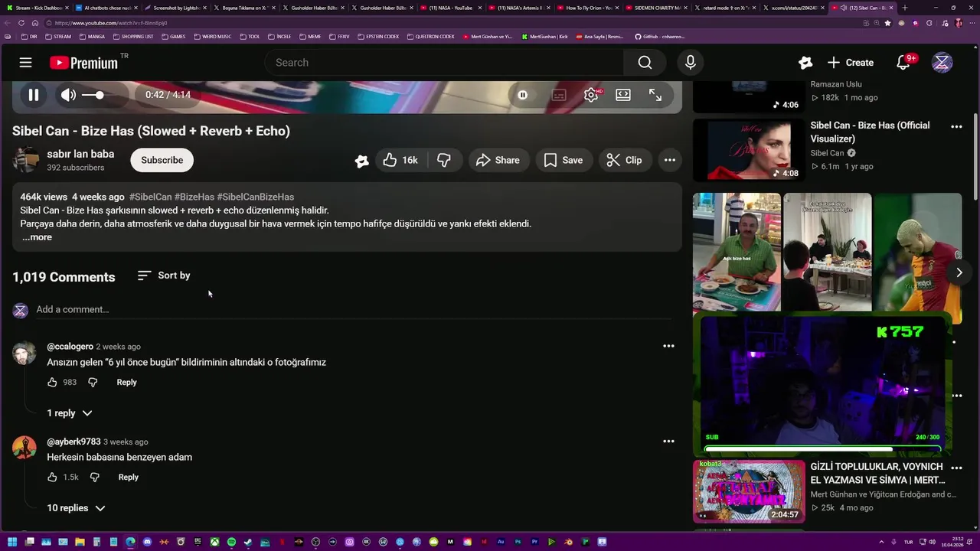Dislike ayberk9783's comment

pos(95,477)
